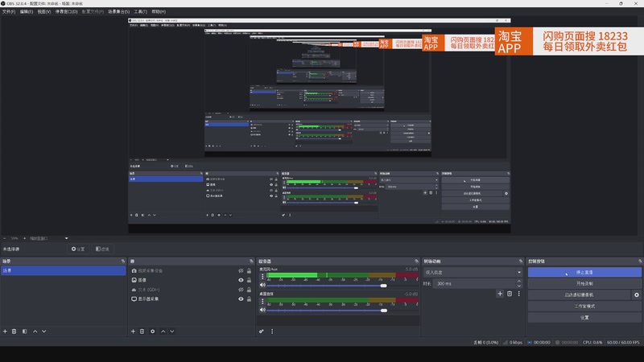Add a transition with the plus icon

(x=500, y=294)
